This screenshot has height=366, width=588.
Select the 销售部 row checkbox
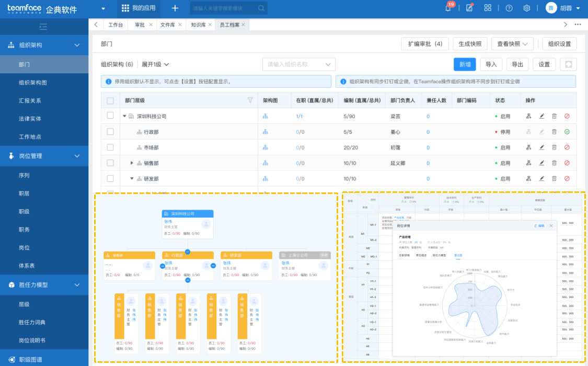[x=110, y=163]
